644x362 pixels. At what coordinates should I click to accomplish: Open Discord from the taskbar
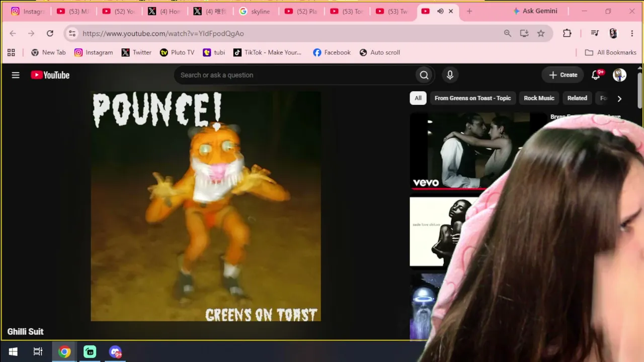pos(115,352)
